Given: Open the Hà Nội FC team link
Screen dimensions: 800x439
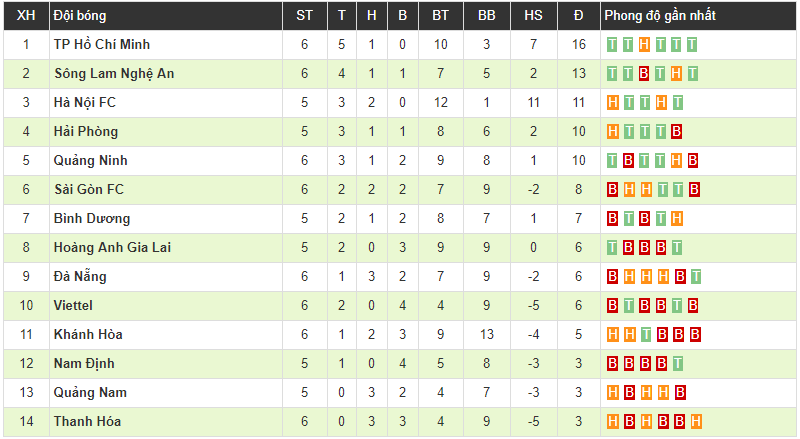Looking at the screenshot, I should tap(84, 103).
